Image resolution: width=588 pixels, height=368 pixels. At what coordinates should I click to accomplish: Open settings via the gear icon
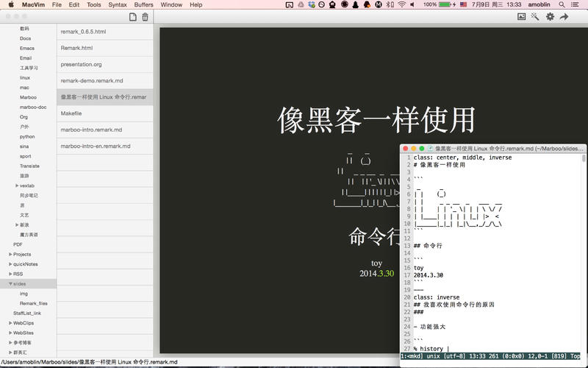[550, 16]
